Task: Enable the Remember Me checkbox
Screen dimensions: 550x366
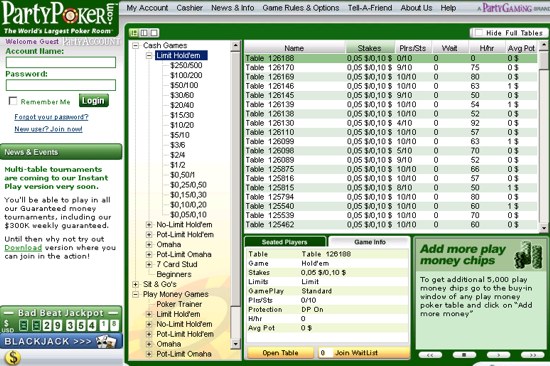Action: click(x=13, y=101)
